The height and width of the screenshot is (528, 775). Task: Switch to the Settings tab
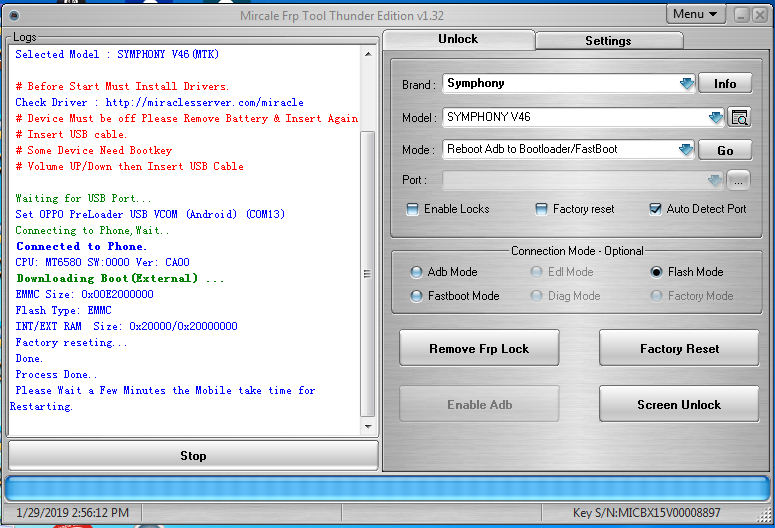click(609, 41)
